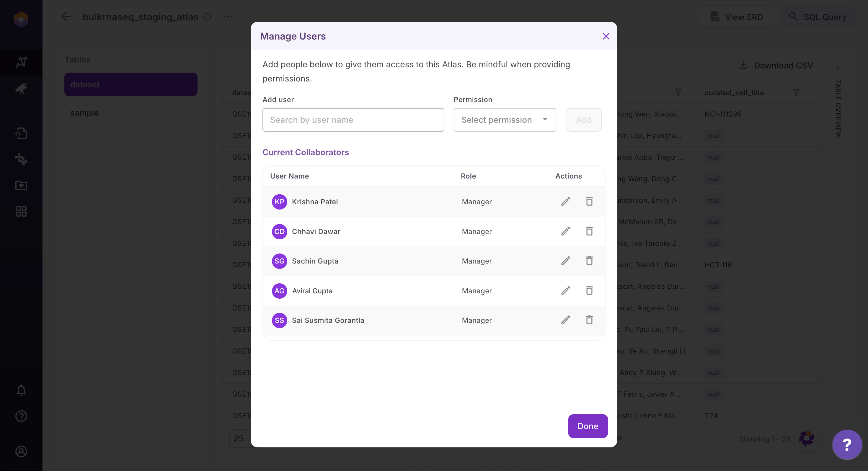
Task: Click the View ERD button
Action: point(736,17)
